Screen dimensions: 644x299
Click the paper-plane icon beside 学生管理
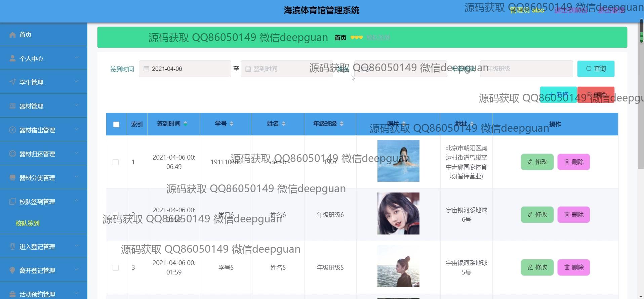(x=12, y=82)
